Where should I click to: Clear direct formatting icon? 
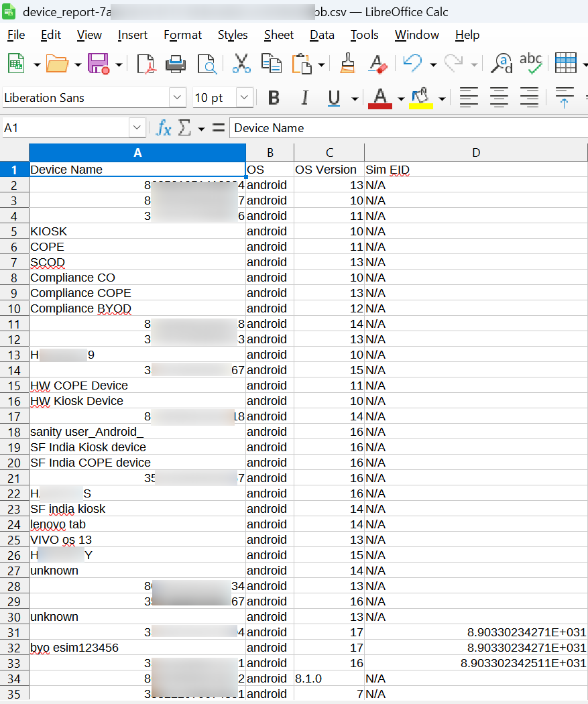click(x=377, y=63)
